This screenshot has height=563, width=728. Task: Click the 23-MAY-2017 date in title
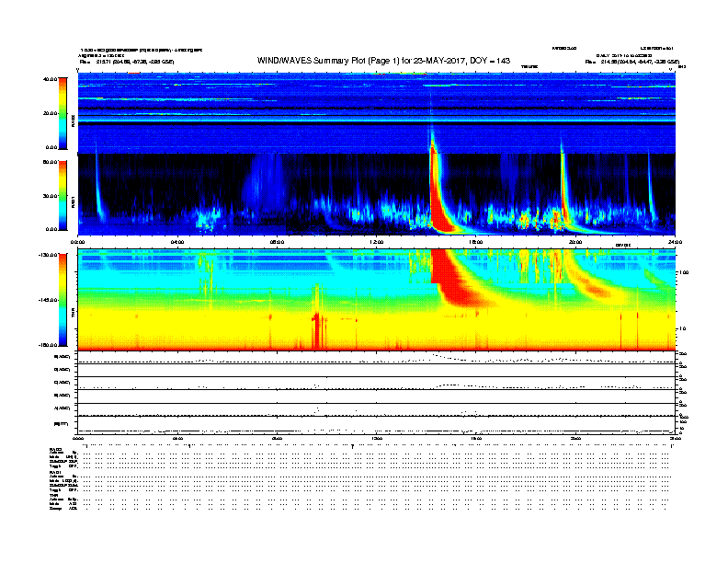point(438,61)
